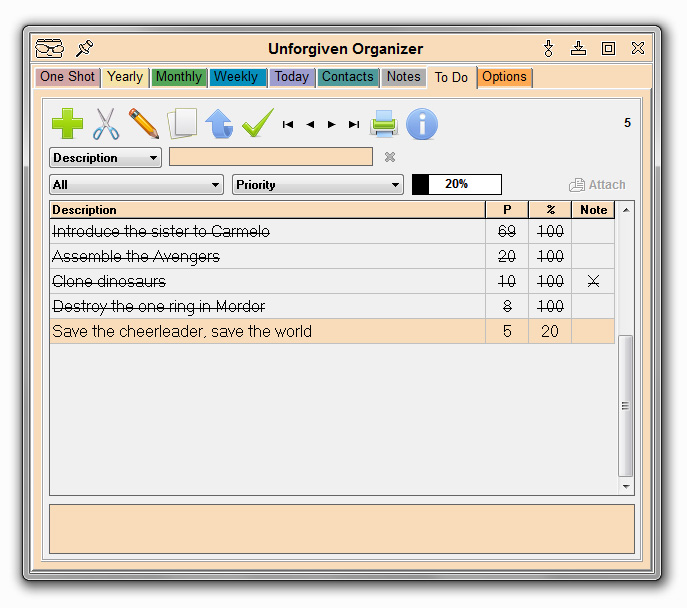
Task: Switch to the One Shot tab
Action: point(67,77)
